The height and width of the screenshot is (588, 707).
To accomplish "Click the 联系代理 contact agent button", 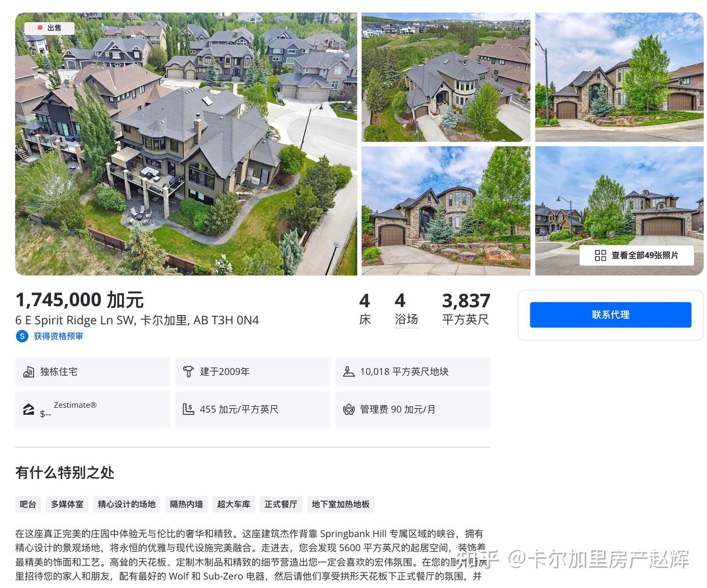I will [610, 315].
